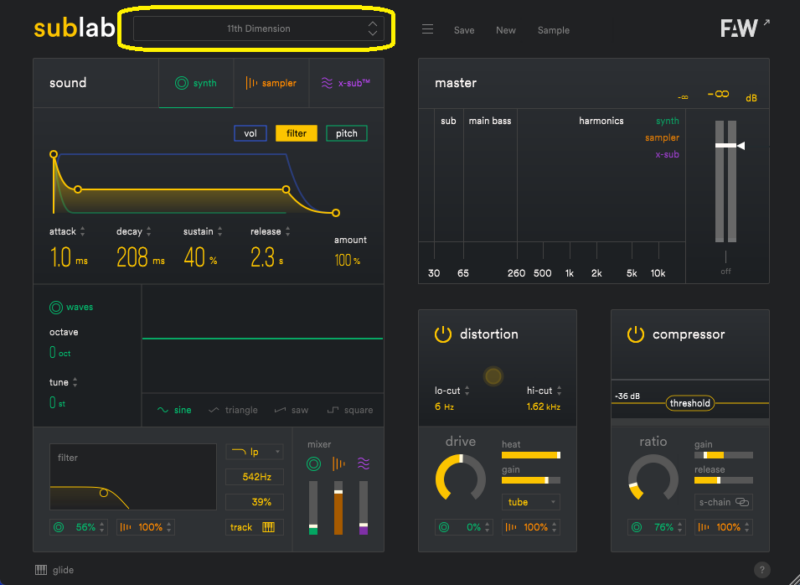Image resolution: width=800 pixels, height=585 pixels.
Task: Click the 542Hz filter cutoff field
Action: (254, 477)
